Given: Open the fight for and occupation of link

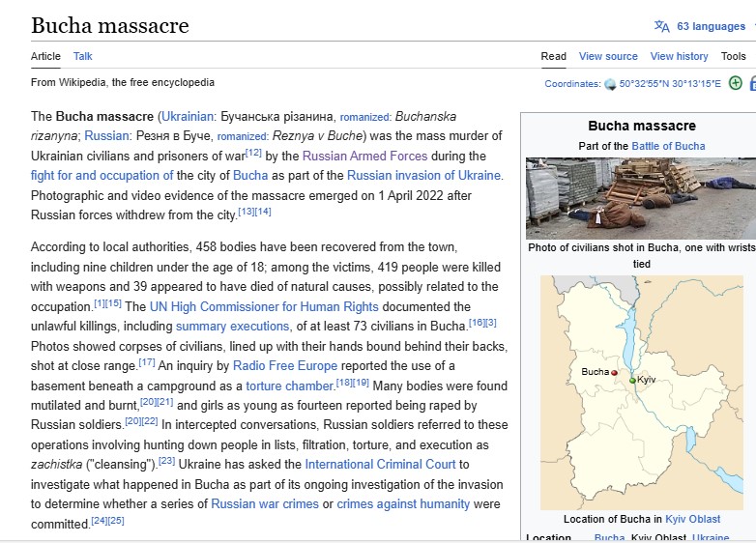Looking at the screenshot, I should (102, 176).
